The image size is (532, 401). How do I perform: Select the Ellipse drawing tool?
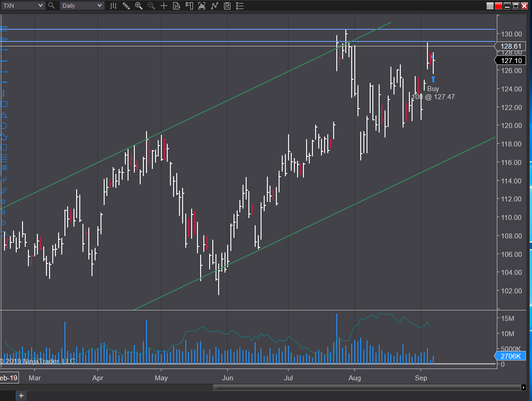4,126
